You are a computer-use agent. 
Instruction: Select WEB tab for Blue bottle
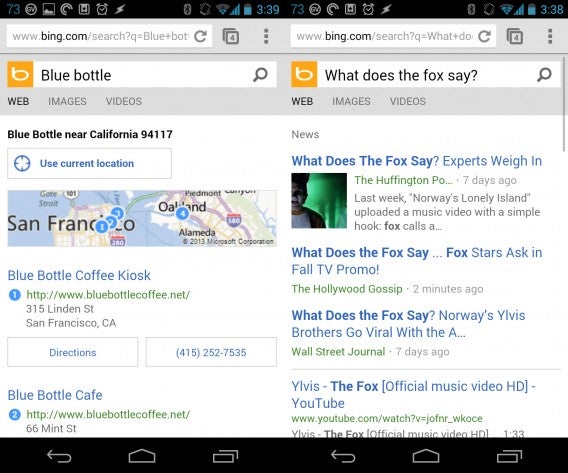pyautogui.click(x=18, y=101)
